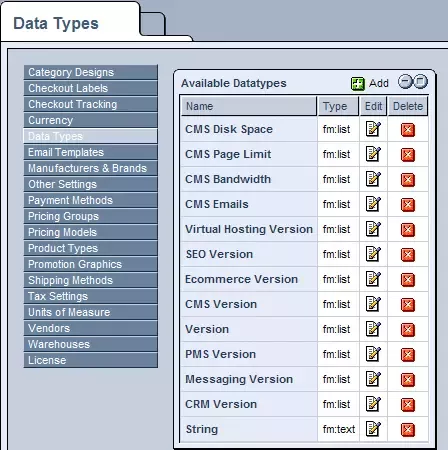Edit the Ecommerce Version datatype
This screenshot has width=448, height=450.
(373, 279)
